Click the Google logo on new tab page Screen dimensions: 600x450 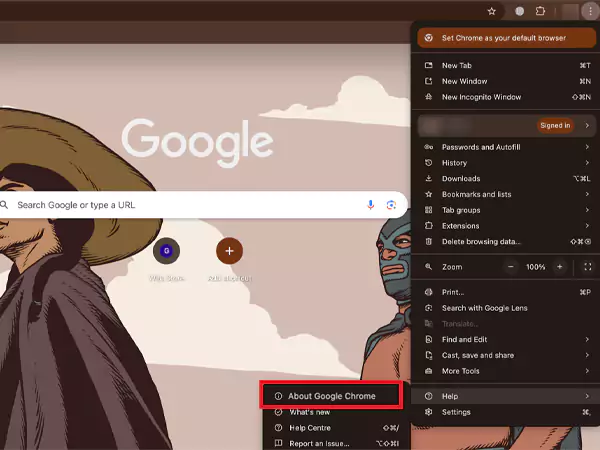(197, 142)
